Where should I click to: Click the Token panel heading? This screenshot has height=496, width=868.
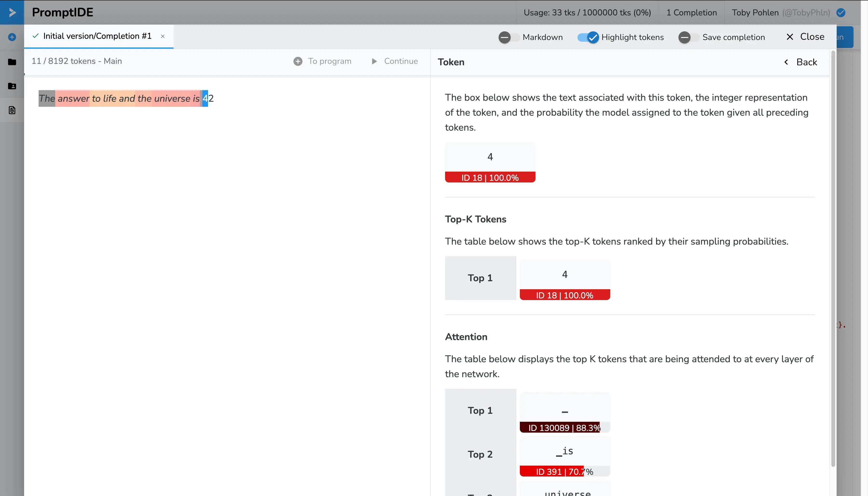[451, 62]
